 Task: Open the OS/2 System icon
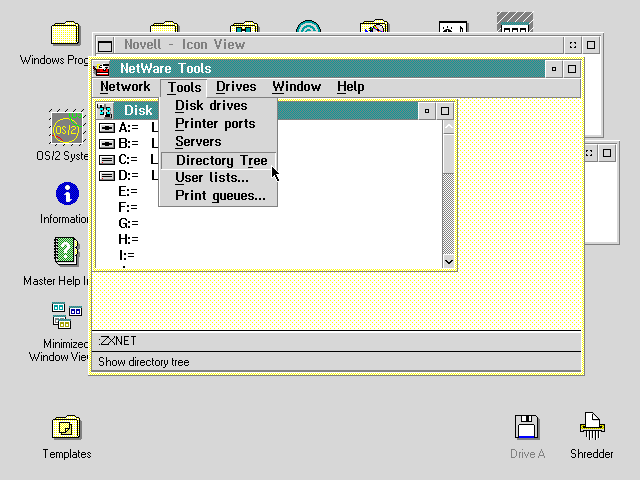pyautogui.click(x=67, y=128)
